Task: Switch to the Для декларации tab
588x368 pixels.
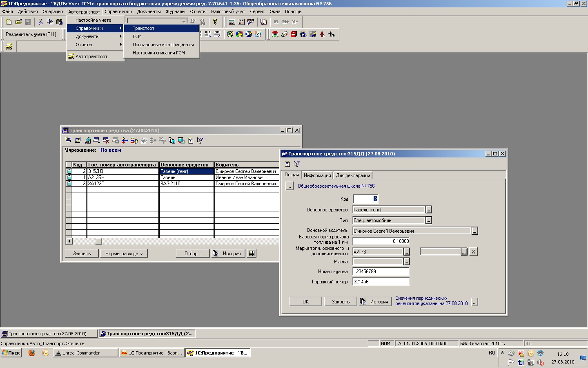Action: [353, 175]
